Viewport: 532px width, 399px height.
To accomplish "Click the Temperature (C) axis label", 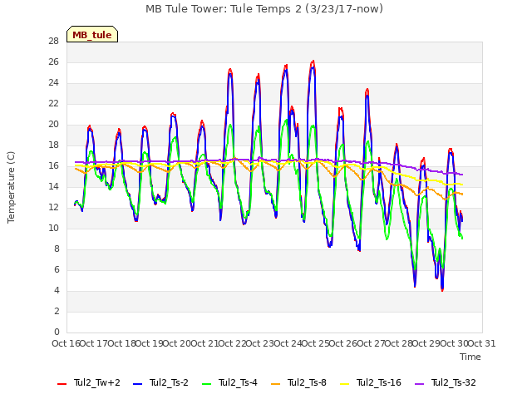I will tap(11, 187).
